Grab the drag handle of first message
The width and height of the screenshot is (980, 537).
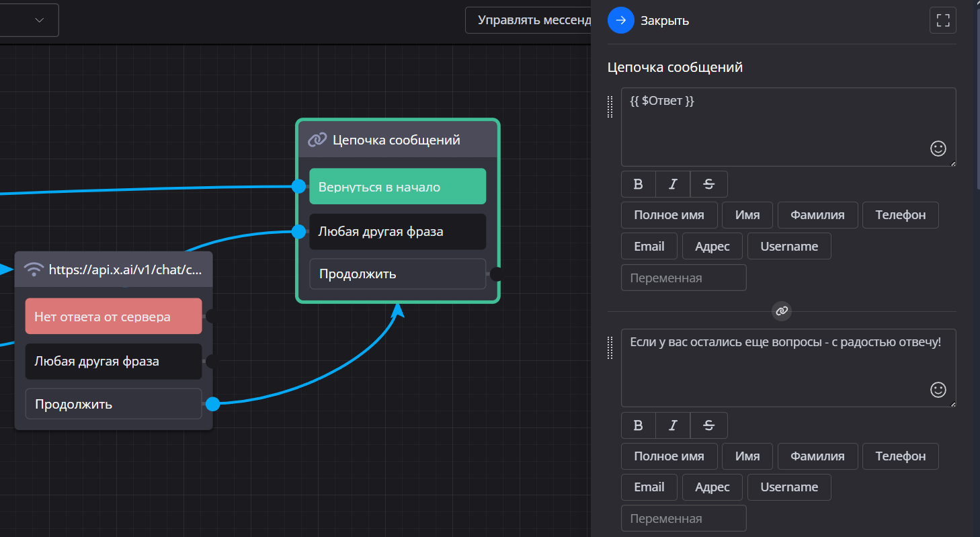pyautogui.click(x=610, y=107)
